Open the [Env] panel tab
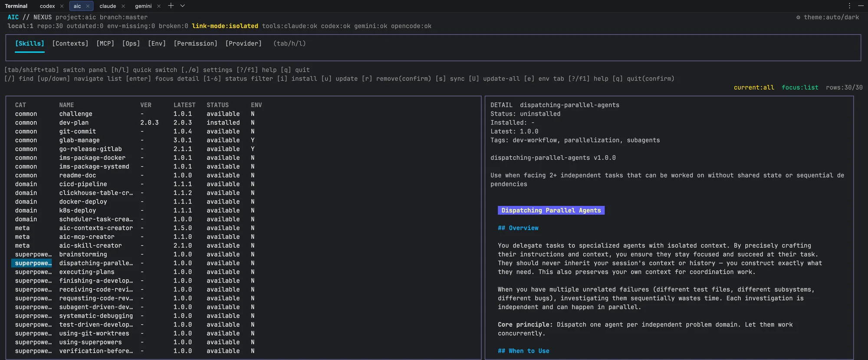The width and height of the screenshot is (868, 360). [157, 43]
